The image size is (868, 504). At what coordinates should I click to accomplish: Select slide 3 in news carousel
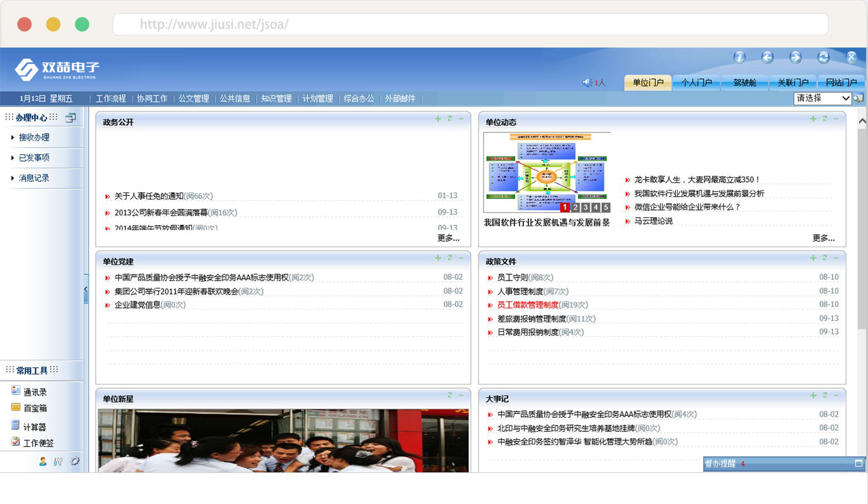[585, 208]
